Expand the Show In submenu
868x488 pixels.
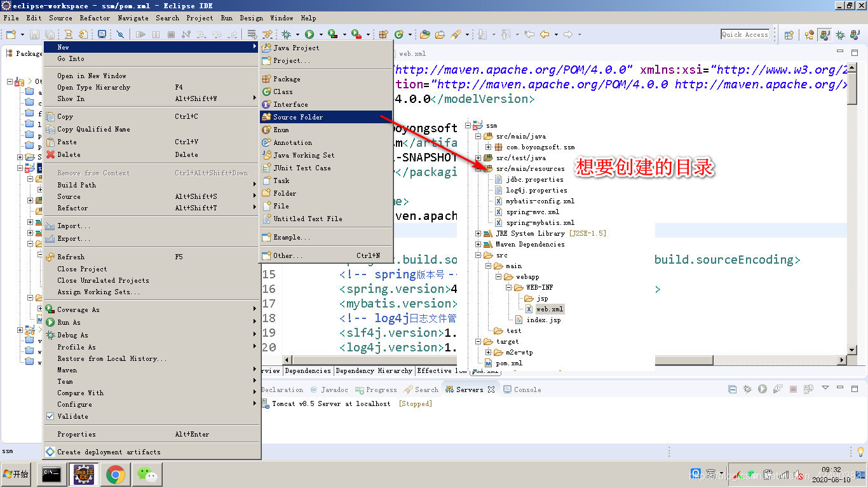tap(152, 98)
